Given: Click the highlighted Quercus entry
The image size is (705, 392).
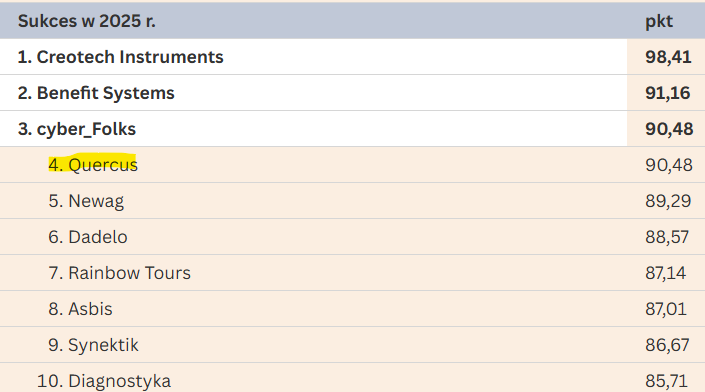Looking at the screenshot, I should pyautogui.click(x=93, y=165).
